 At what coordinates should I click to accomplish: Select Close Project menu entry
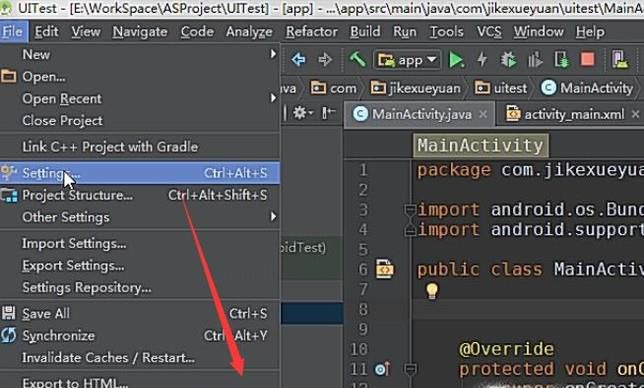pos(140,121)
